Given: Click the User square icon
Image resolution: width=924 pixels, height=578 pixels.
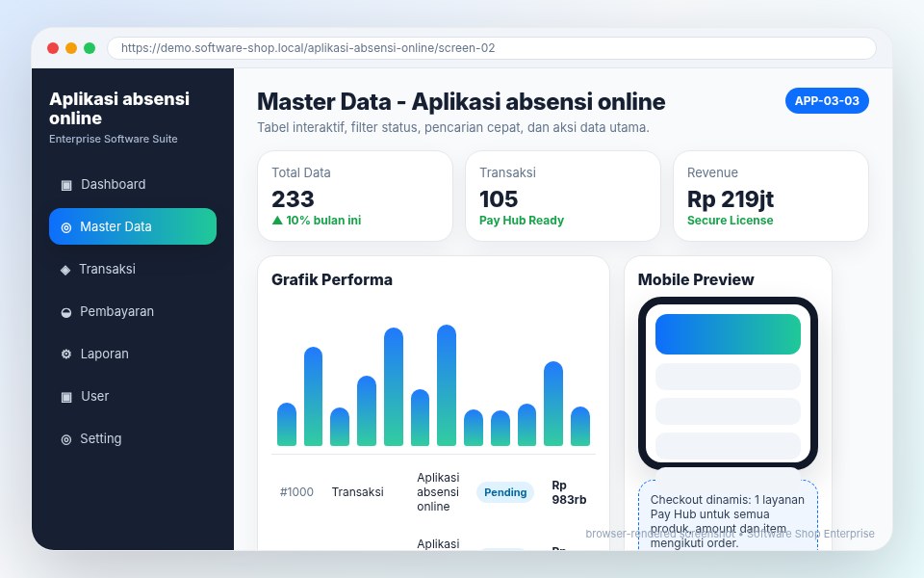Looking at the screenshot, I should [x=66, y=397].
